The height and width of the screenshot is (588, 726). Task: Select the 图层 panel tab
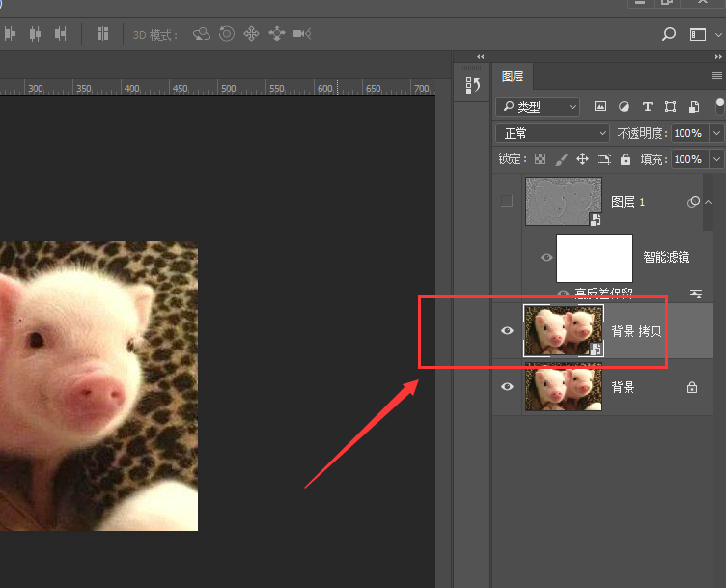click(x=513, y=76)
